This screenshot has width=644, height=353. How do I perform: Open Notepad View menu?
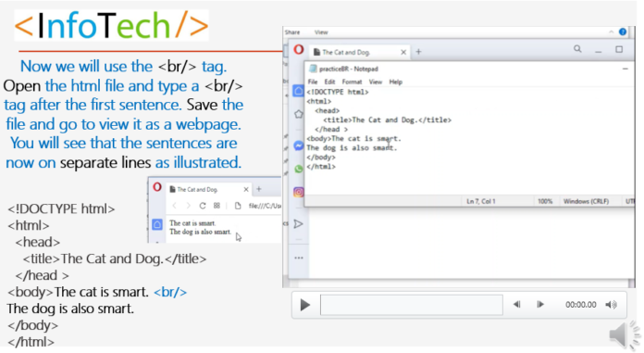[x=376, y=82]
